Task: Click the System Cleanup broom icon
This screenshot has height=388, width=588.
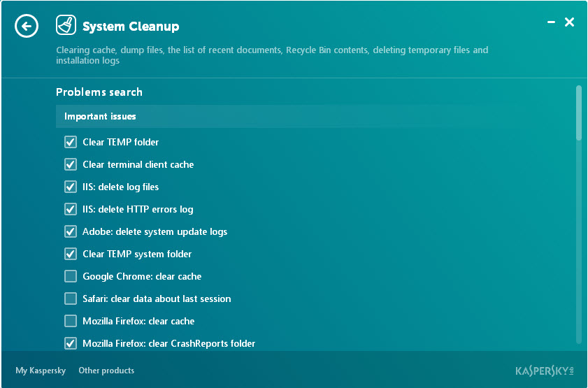Action: pyautogui.click(x=66, y=25)
